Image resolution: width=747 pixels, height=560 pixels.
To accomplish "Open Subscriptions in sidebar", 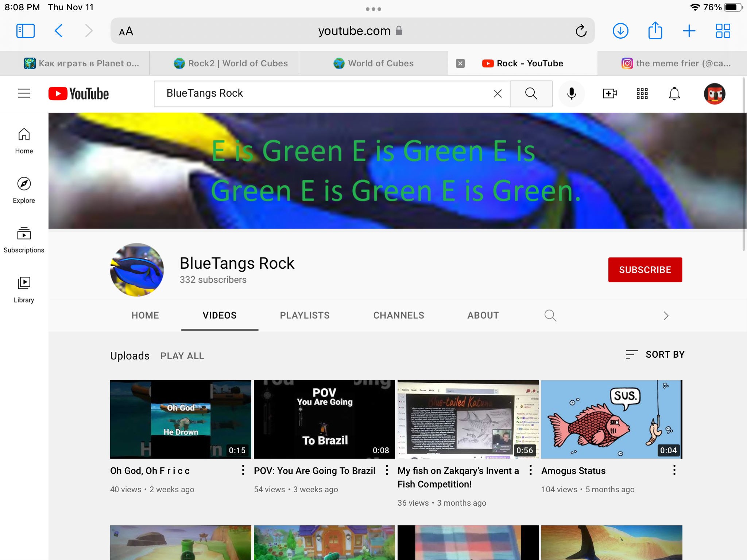I will click(x=24, y=240).
